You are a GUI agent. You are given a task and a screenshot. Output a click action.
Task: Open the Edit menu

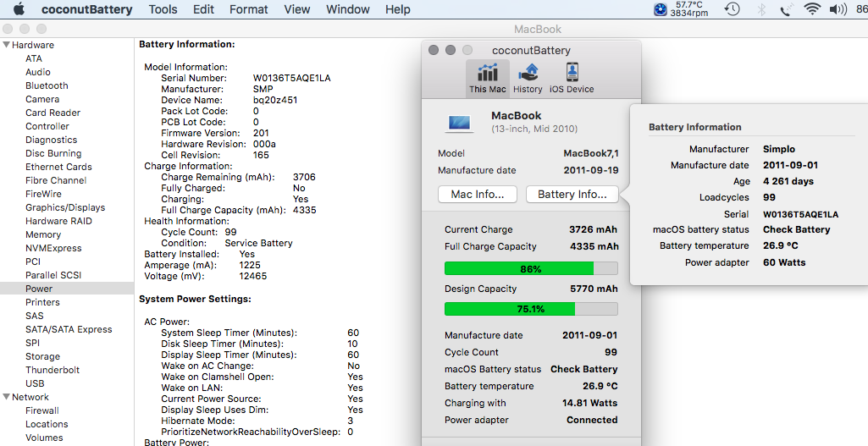[204, 9]
